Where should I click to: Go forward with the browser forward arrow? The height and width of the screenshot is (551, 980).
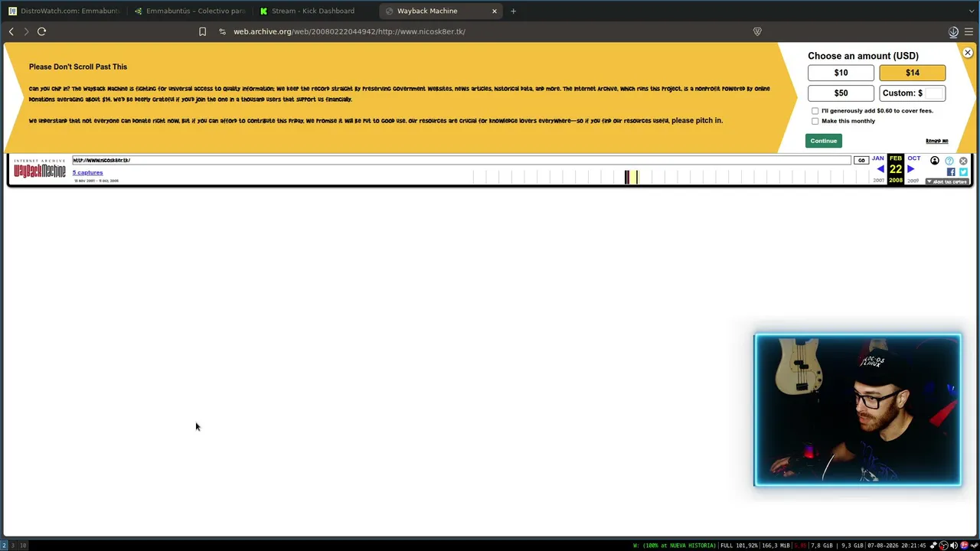[x=26, y=31]
